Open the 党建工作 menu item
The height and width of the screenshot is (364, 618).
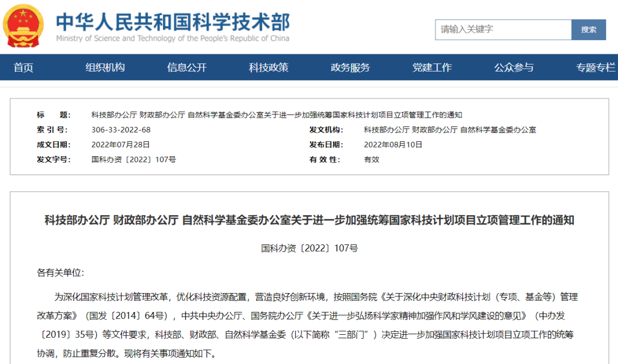point(432,68)
